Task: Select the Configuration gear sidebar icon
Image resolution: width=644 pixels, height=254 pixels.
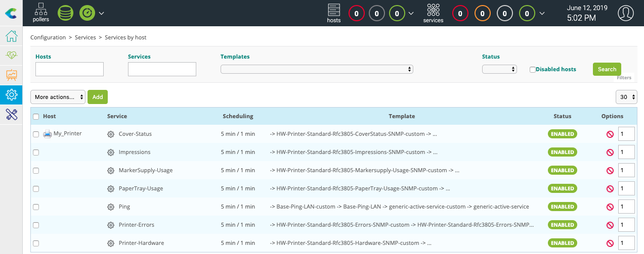Action: (x=11, y=94)
